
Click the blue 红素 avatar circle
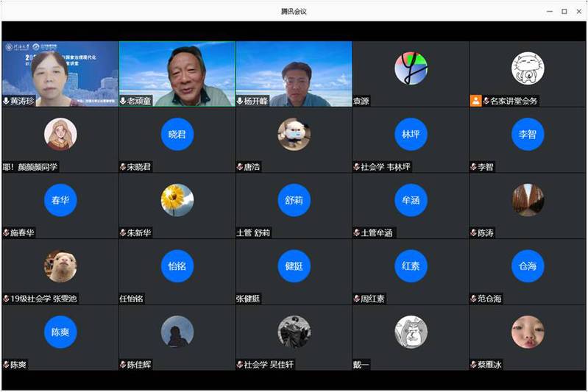411,266
